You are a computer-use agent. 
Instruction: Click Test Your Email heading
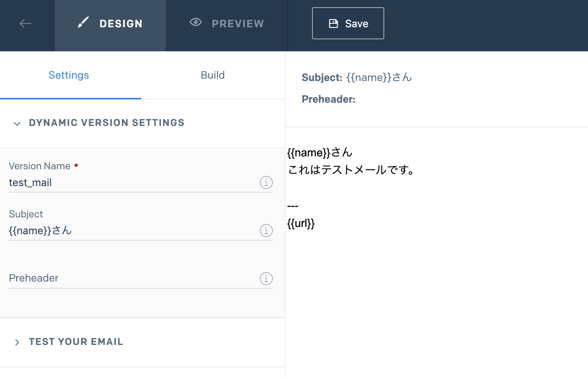[x=76, y=342]
